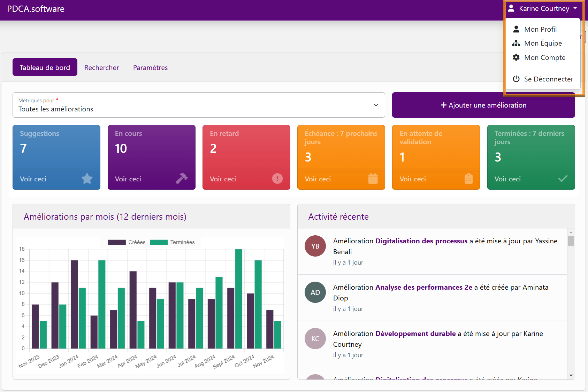Screen dimensions: 588x392
Task: Click the green Terminées legend swatch
Action: [159, 242]
